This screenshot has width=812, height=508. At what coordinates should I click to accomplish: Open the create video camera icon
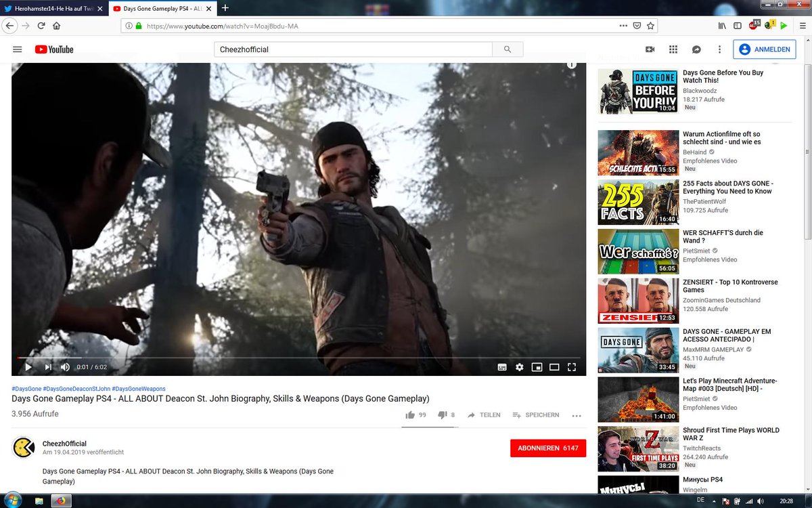click(650, 49)
